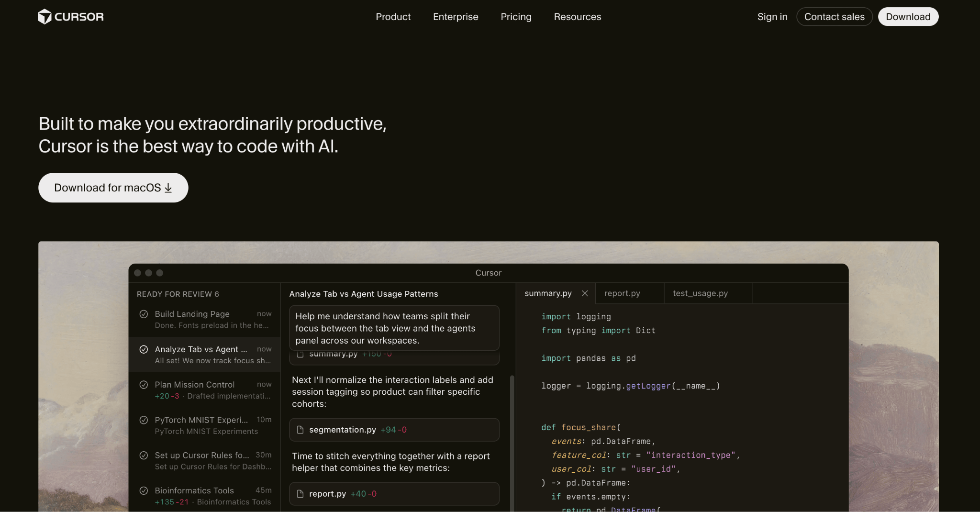Click the file icon beside report.py chip

click(x=300, y=493)
